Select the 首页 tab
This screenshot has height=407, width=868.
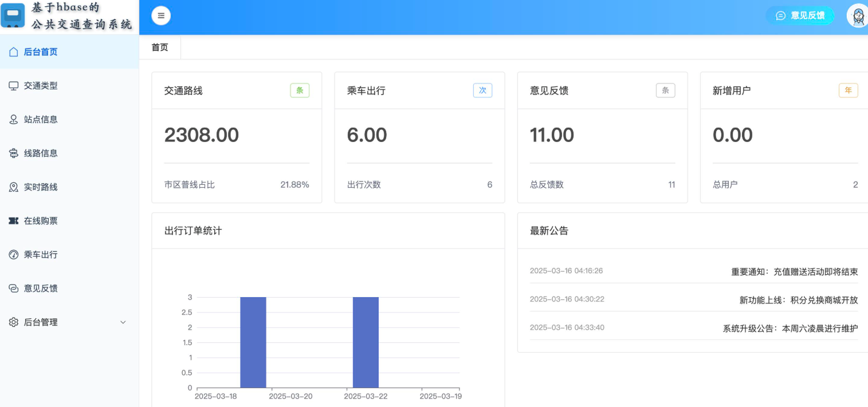[x=160, y=48]
